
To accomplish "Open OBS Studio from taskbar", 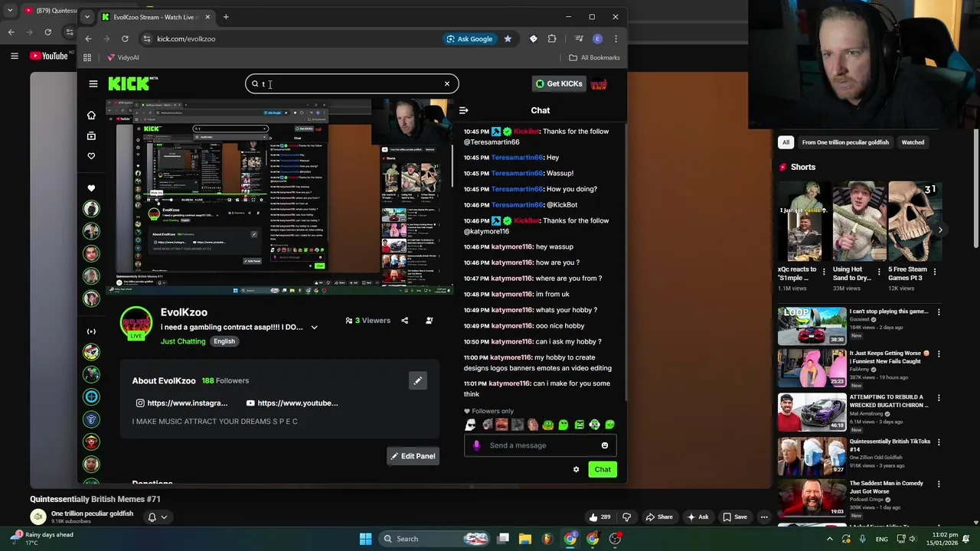I will (615, 539).
